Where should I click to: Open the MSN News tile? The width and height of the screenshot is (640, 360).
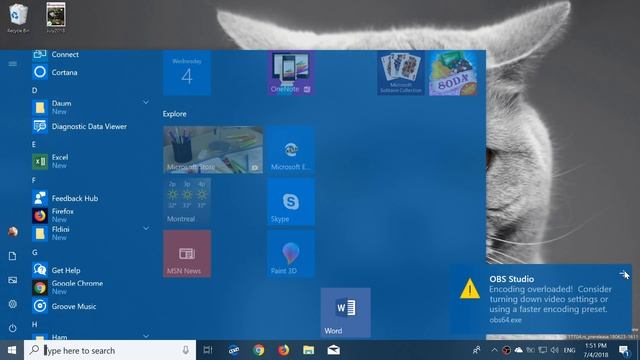[187, 254]
